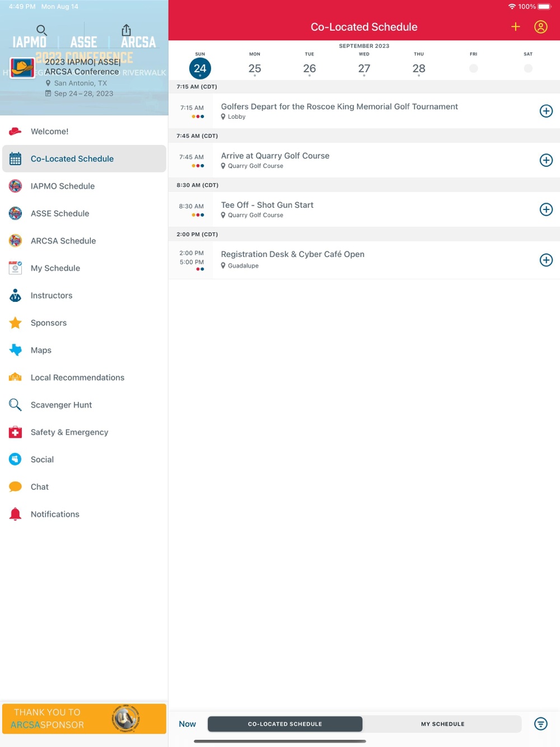Open ASSE Schedule menu item
The height and width of the screenshot is (747, 560).
(84, 213)
